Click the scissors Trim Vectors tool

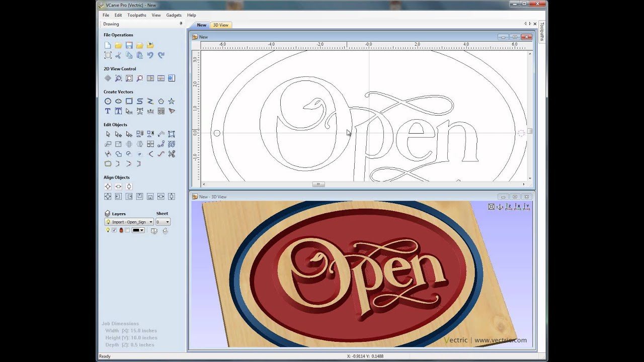coord(172,154)
